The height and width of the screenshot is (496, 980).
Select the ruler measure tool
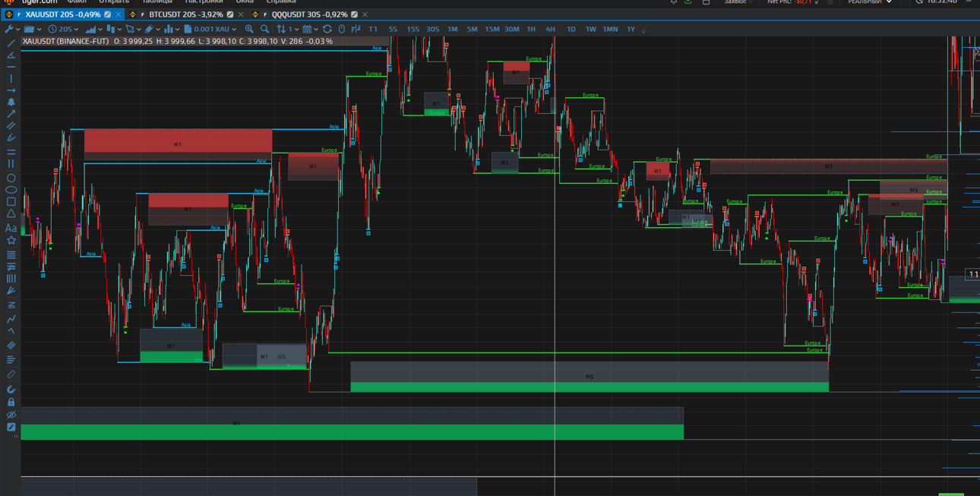[x=11, y=374]
